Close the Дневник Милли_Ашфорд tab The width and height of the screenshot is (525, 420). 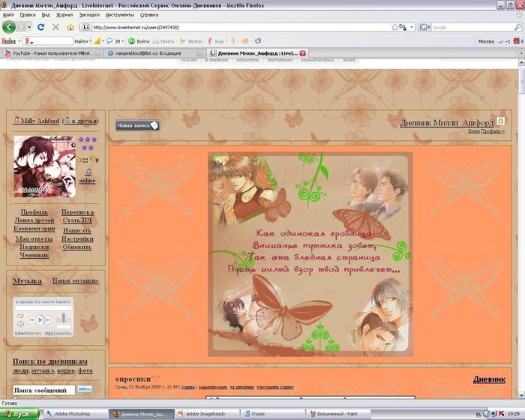(x=303, y=53)
